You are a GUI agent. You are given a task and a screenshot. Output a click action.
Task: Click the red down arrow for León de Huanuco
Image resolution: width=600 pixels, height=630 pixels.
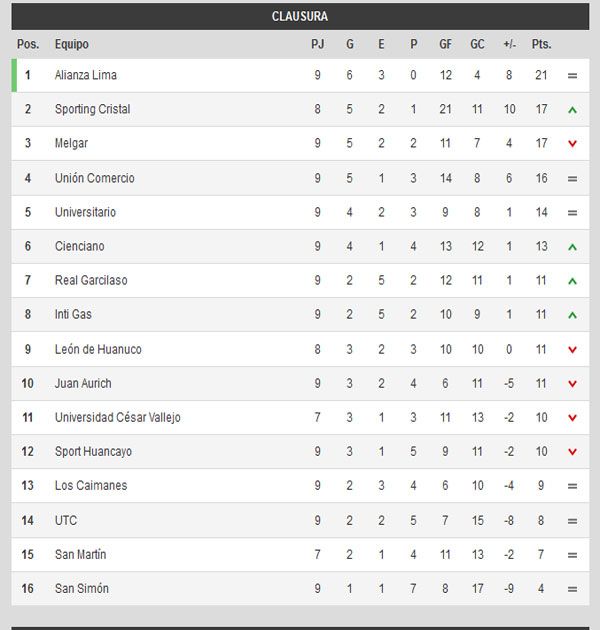572,350
